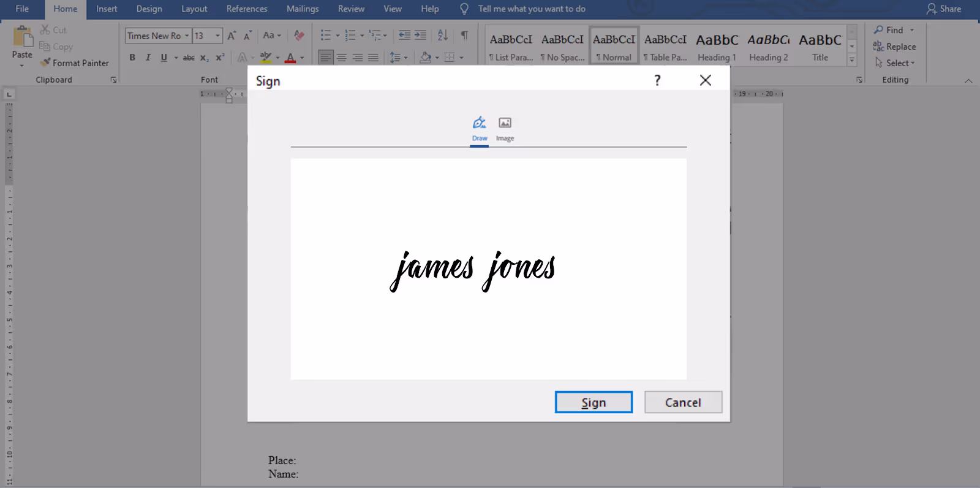The image size is (980, 488).
Task: Apply red font color
Action: pos(291,57)
